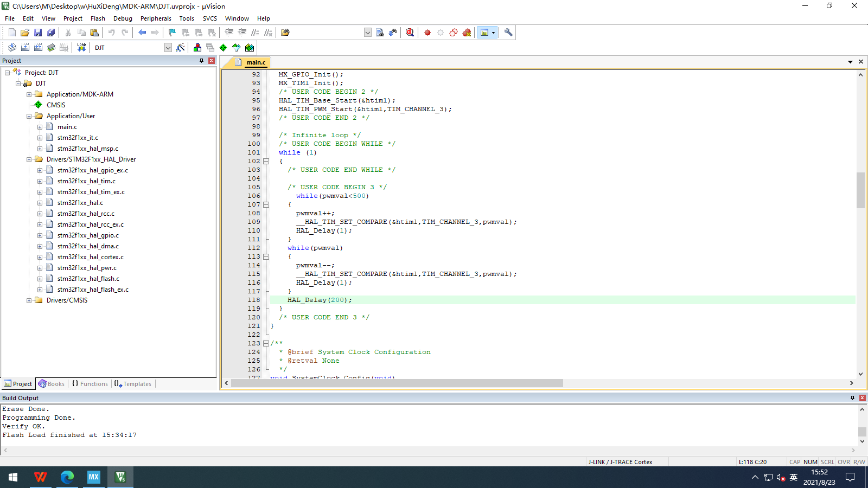Viewport: 868px width, 488px height.
Task: Select stm32f1xx_hal_tim.c in project tree
Action: coord(86,181)
